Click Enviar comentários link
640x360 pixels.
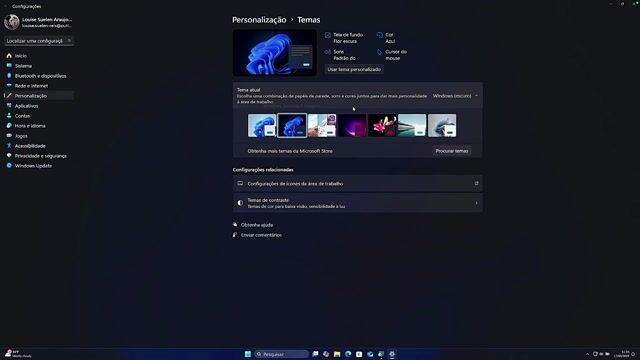coord(261,235)
